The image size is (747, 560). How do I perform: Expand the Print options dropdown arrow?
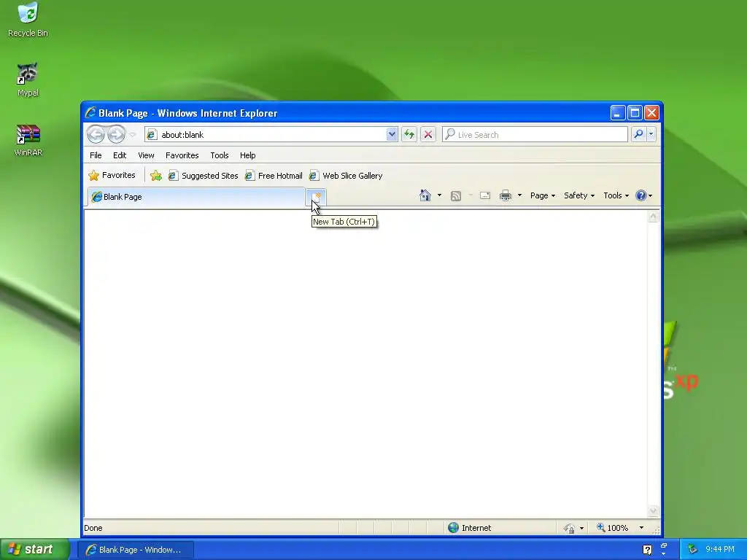pos(519,195)
